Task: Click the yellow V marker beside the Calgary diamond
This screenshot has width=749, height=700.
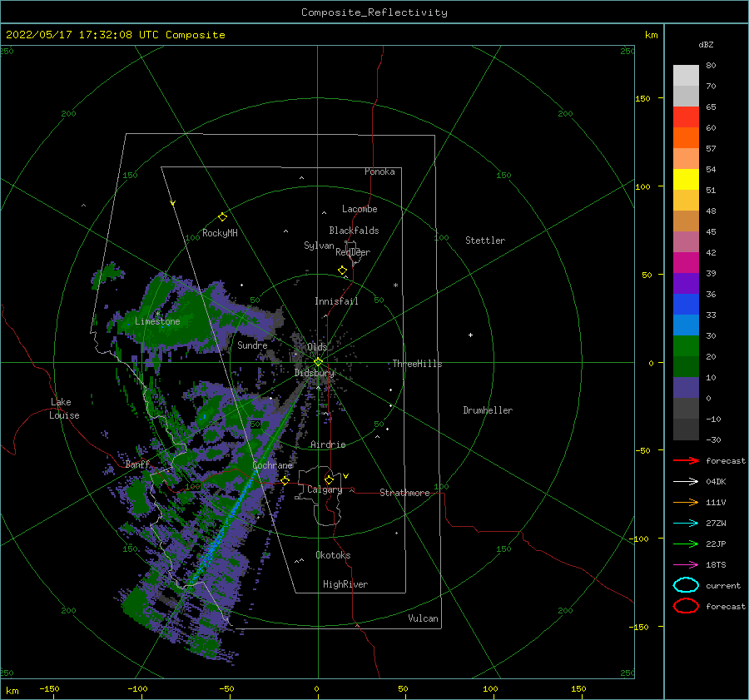Action: (345, 476)
